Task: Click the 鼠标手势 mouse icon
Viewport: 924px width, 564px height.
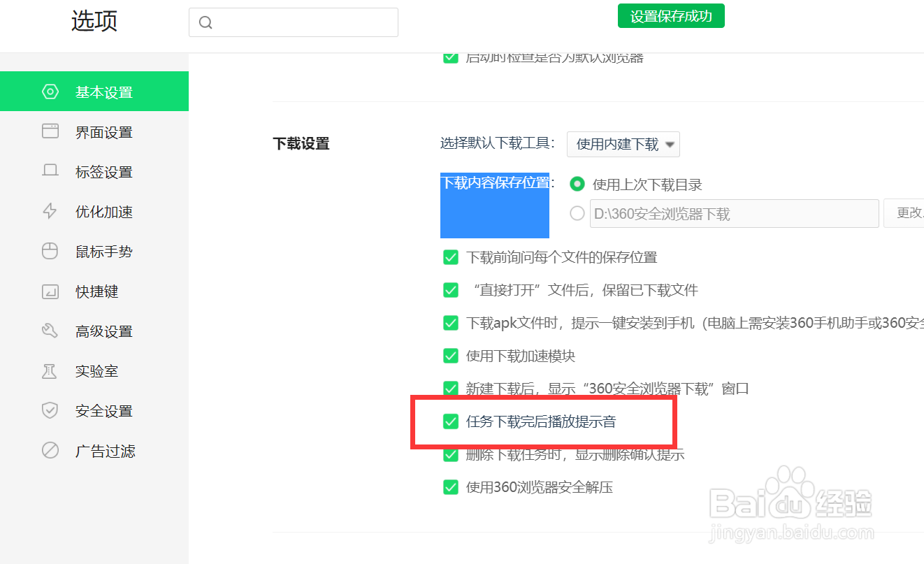Action: tap(50, 251)
